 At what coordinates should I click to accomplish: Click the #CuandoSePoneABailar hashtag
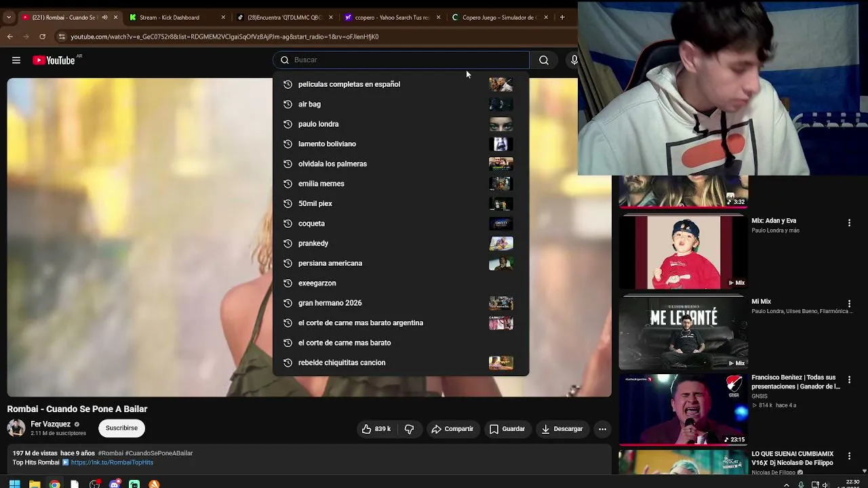pyautogui.click(x=159, y=453)
